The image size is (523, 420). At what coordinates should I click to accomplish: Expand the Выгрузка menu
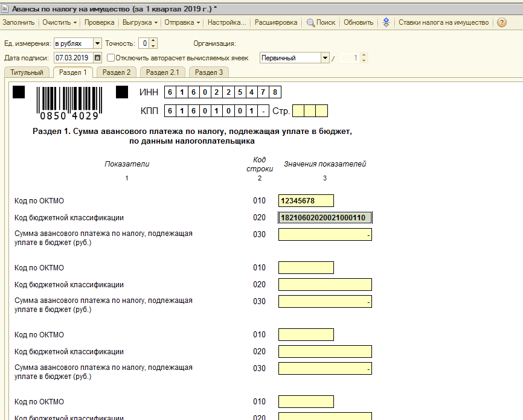[140, 23]
